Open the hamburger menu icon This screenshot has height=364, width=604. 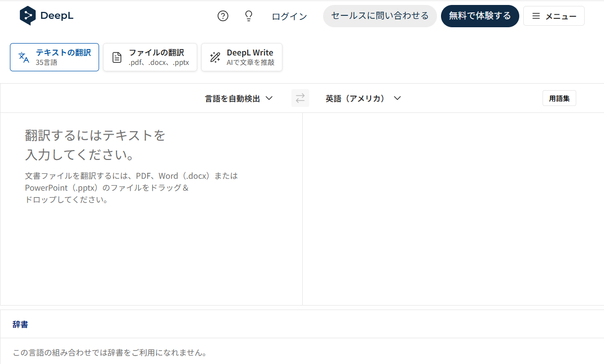[536, 15]
